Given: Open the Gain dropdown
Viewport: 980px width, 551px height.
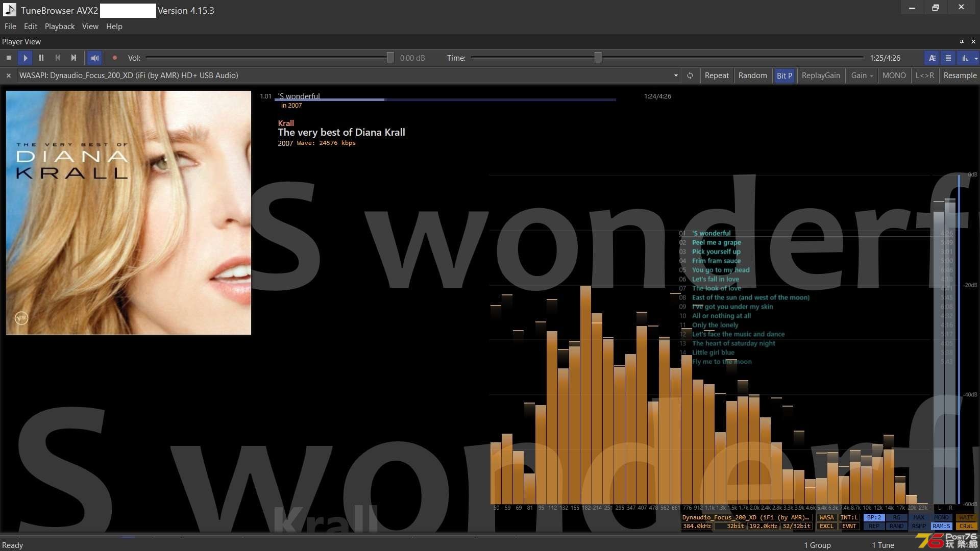Looking at the screenshot, I should coord(862,76).
